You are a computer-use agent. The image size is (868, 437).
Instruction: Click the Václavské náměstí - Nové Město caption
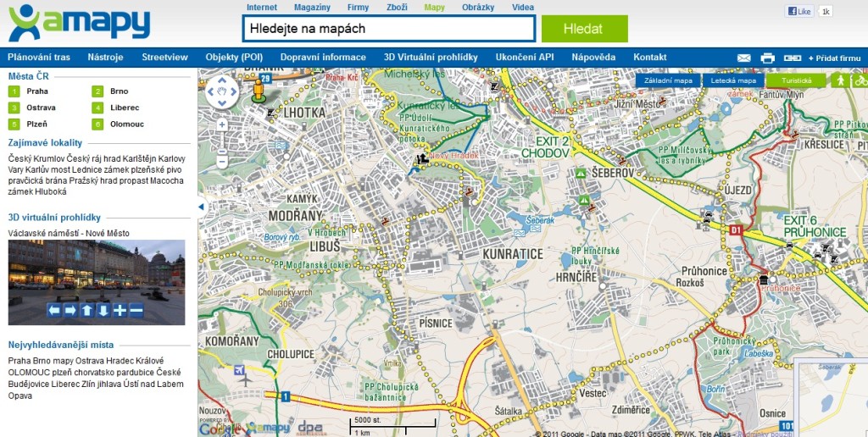(x=69, y=234)
